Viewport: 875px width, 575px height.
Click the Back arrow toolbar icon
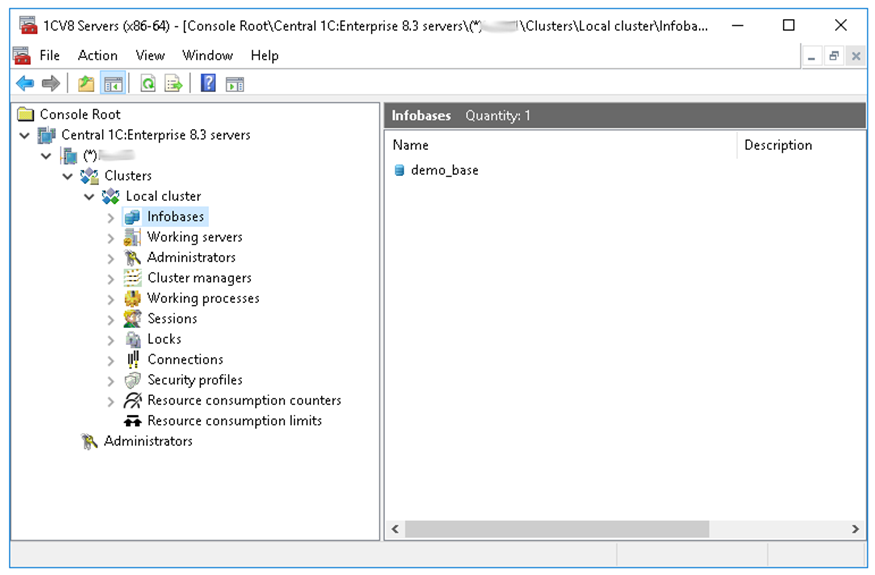pyautogui.click(x=25, y=84)
